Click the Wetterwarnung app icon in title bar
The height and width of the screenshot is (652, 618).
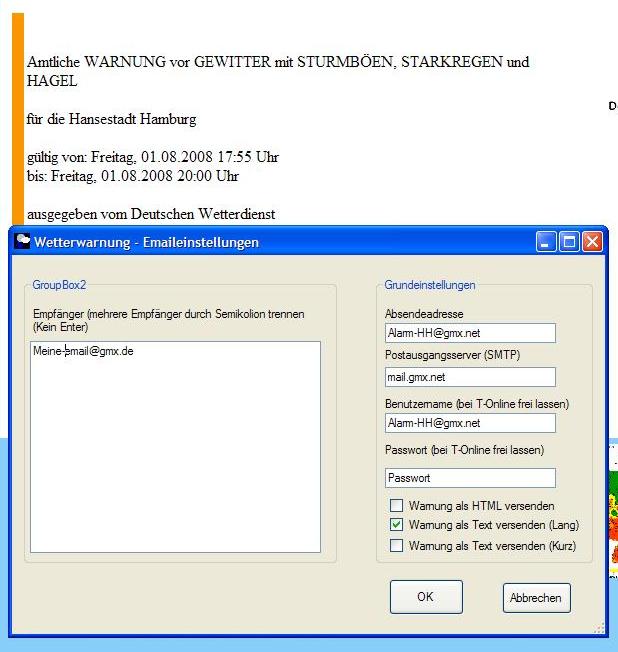pyautogui.click(x=21, y=242)
